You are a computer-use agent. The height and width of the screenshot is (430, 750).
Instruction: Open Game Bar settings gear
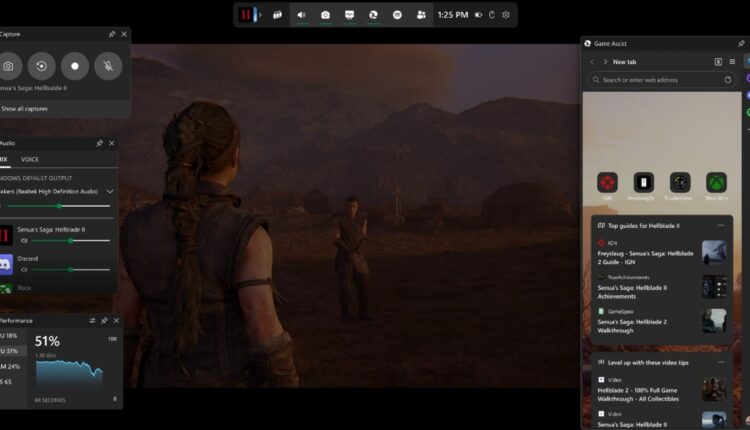(x=506, y=15)
